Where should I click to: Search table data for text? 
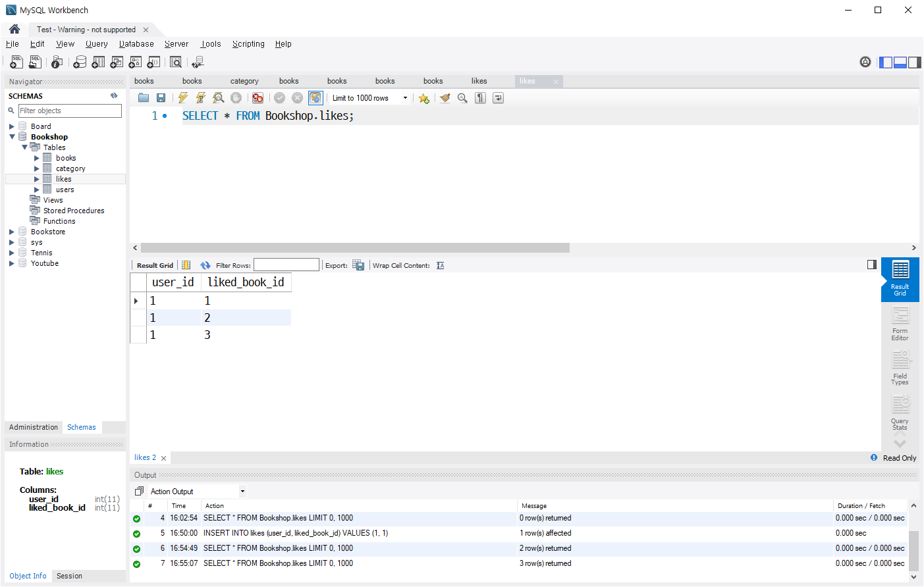pos(176,62)
